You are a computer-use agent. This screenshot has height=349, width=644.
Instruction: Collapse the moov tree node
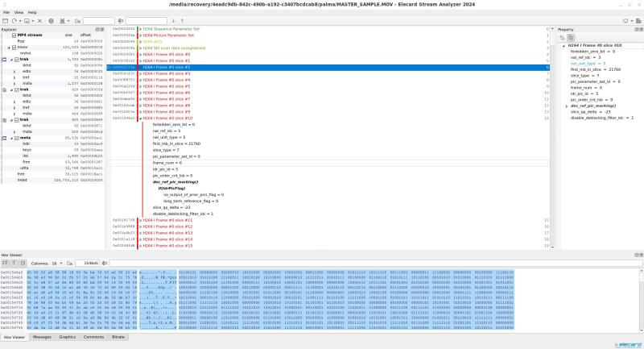(9, 48)
